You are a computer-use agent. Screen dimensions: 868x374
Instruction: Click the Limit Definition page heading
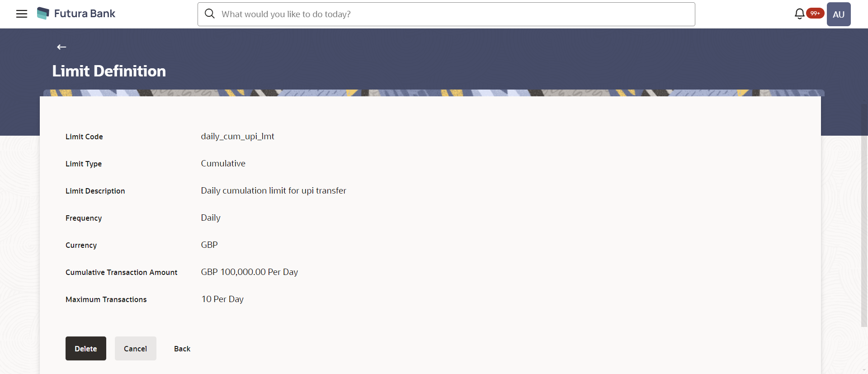[109, 71]
